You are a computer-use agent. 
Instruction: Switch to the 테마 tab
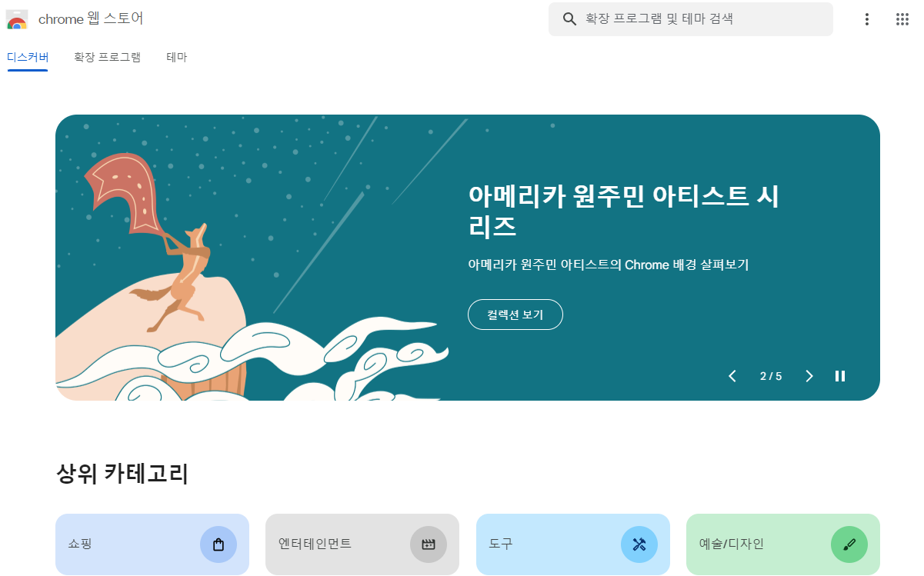pos(177,57)
